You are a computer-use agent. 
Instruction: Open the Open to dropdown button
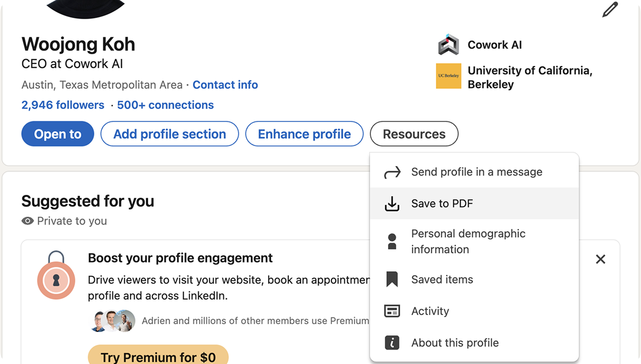point(58,134)
